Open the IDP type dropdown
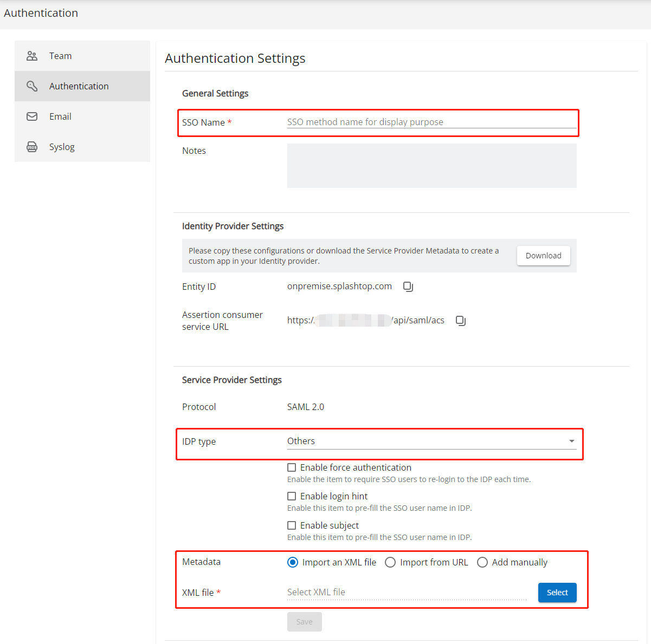651x644 pixels. tap(571, 441)
